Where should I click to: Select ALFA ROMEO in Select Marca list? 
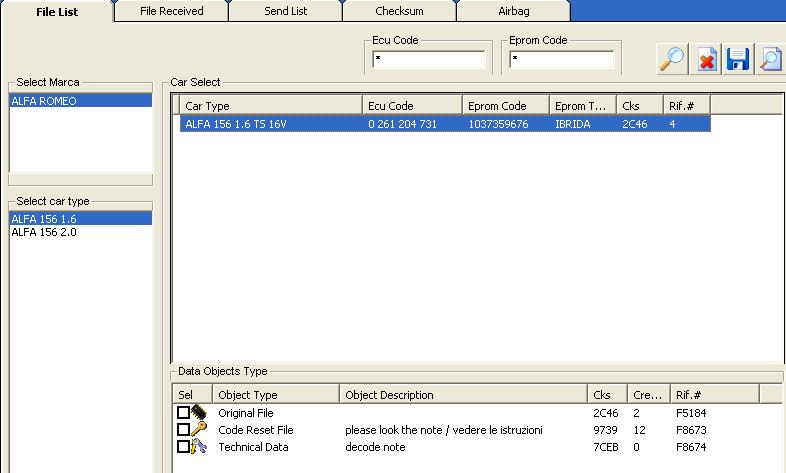(81, 101)
